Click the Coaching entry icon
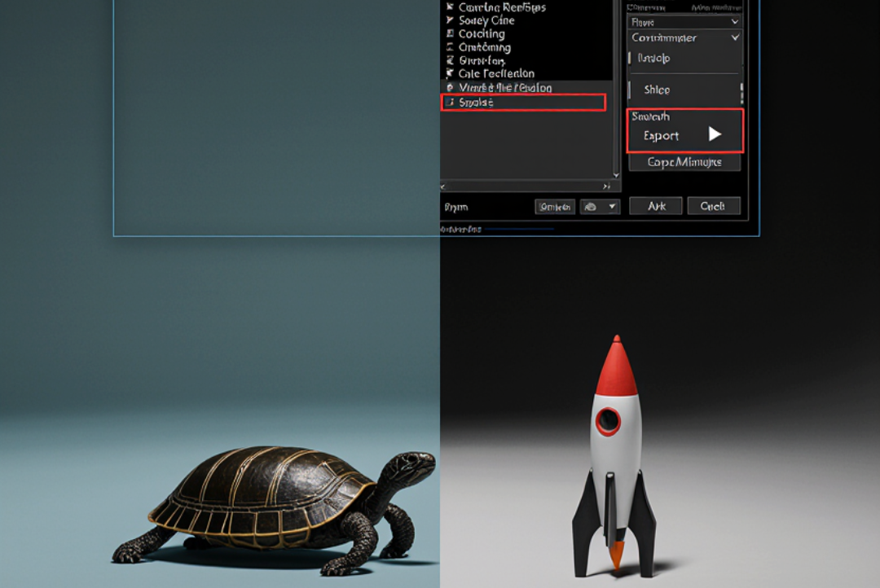 [x=451, y=33]
